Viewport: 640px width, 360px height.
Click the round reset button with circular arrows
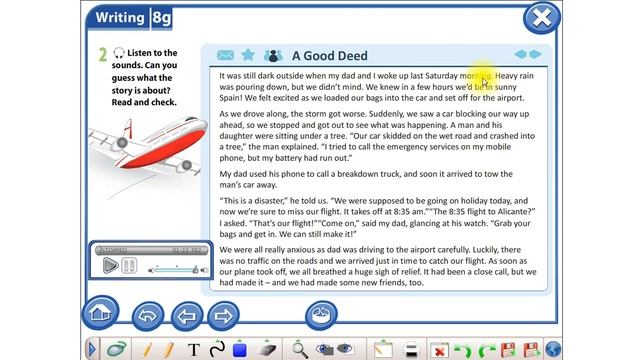(321, 315)
